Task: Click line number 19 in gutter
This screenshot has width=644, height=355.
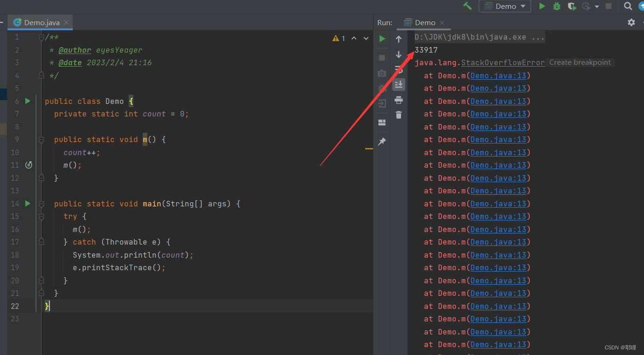Action: [x=14, y=267]
